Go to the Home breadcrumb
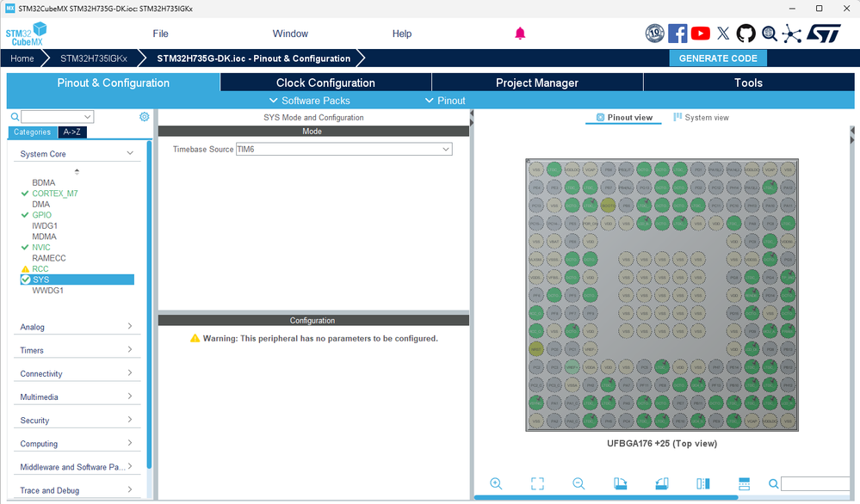Viewport: 860px width, 504px height. (x=22, y=58)
